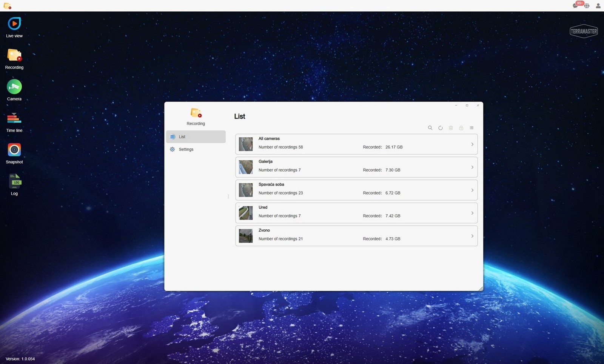Click the search magnifier icon in List
Image resolution: width=604 pixels, height=364 pixels.
pyautogui.click(x=430, y=128)
